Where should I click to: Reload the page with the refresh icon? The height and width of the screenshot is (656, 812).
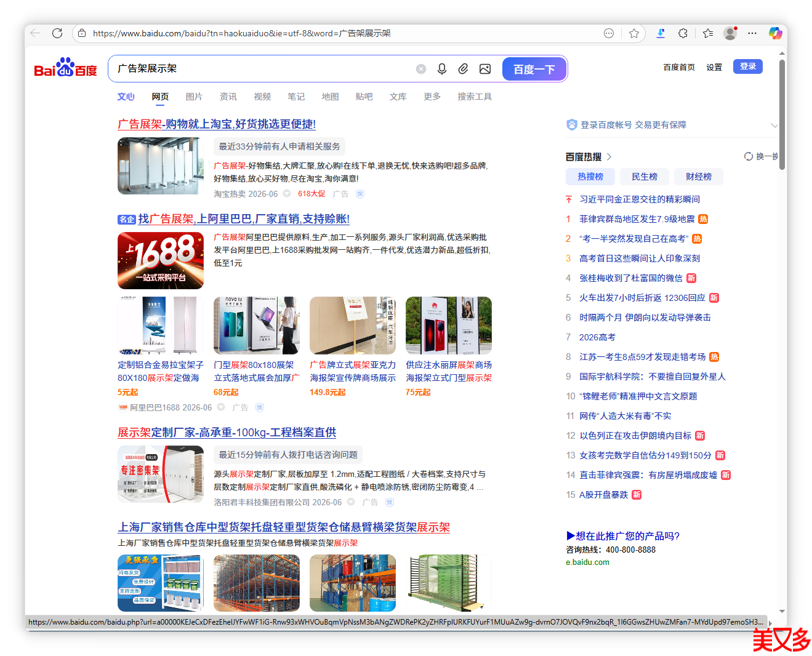tap(57, 33)
